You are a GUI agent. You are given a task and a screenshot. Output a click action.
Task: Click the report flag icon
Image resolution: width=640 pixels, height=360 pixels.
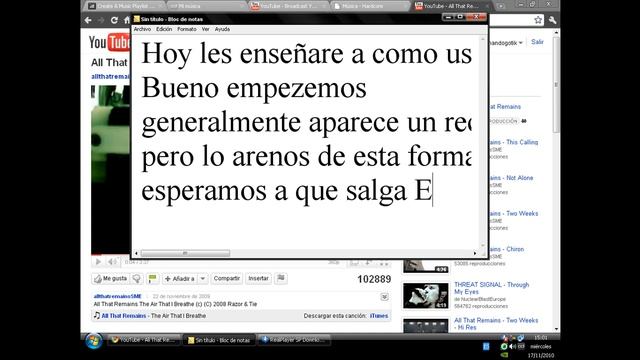point(281,279)
